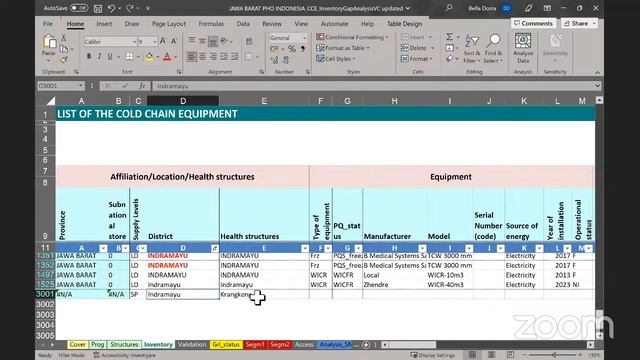Add a new sheet with plus icon

pyautogui.click(x=366, y=345)
